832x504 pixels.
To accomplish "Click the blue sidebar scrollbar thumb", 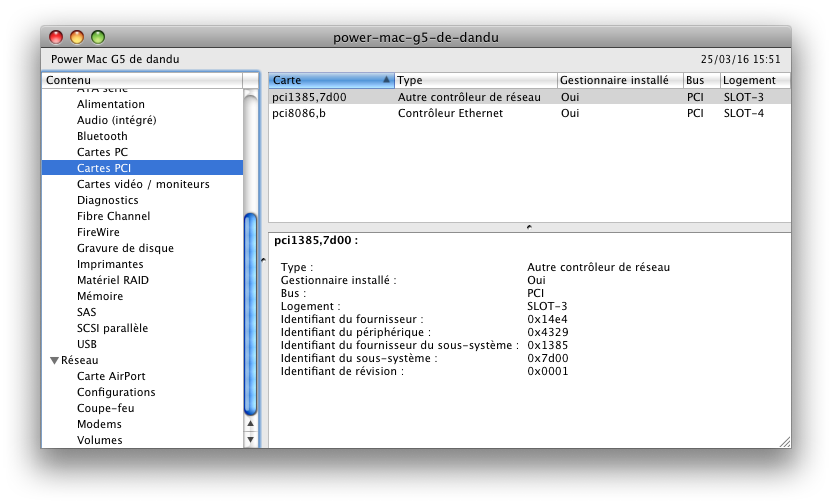I will tap(250, 314).
